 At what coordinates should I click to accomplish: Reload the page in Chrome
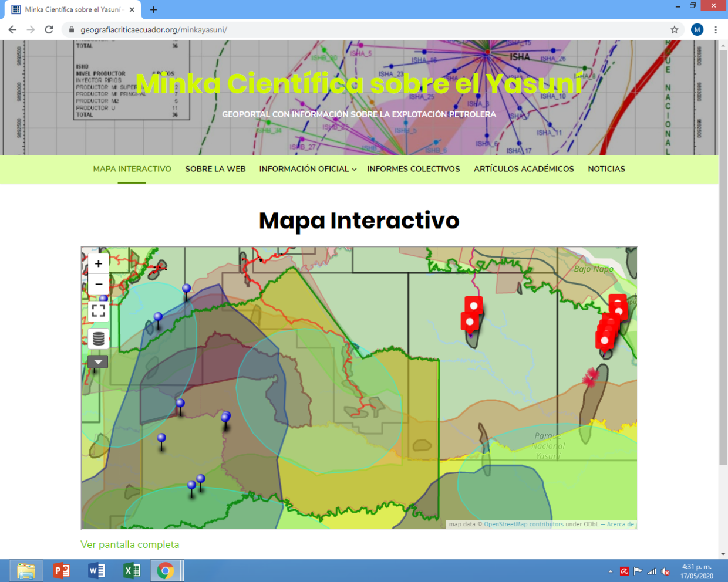tap(49, 30)
